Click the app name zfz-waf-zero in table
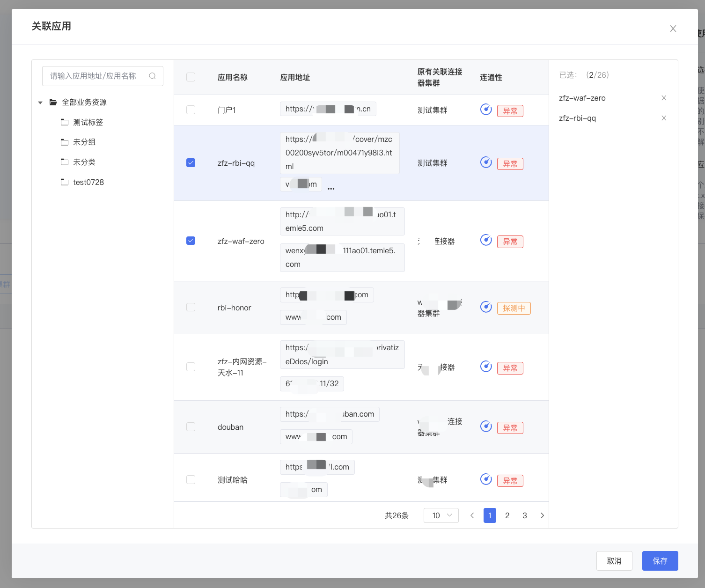 tap(241, 241)
